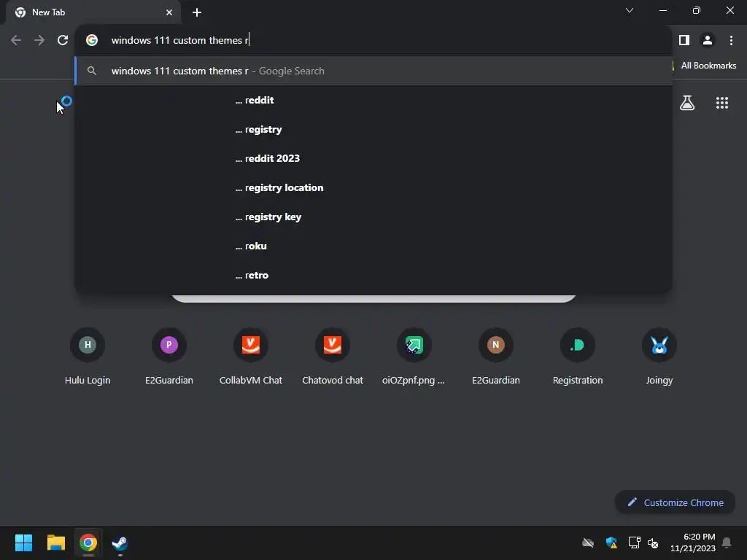
Task: Open the Chrome Labs flask icon
Action: pyautogui.click(x=687, y=103)
